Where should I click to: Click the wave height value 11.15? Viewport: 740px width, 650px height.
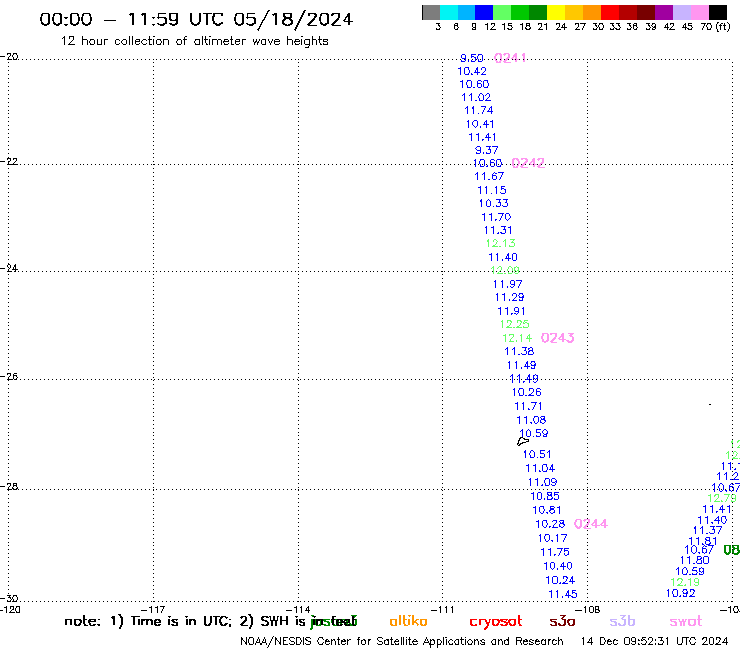[492, 190]
